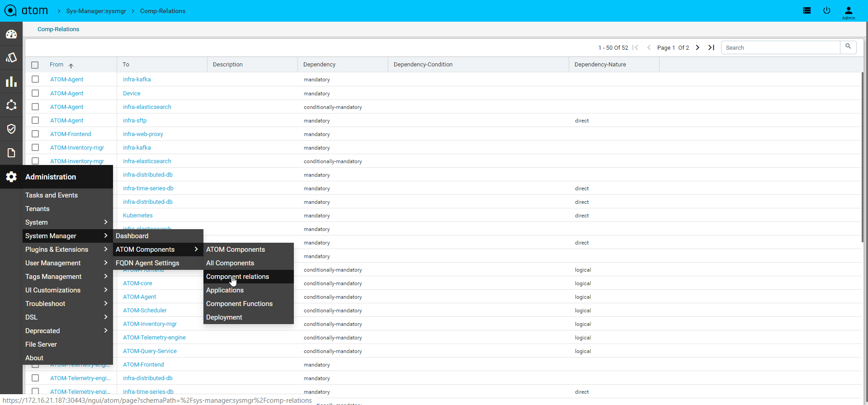Screen dimensions: 868x405
Task: Open the About menu item
Action: click(x=68, y=358)
